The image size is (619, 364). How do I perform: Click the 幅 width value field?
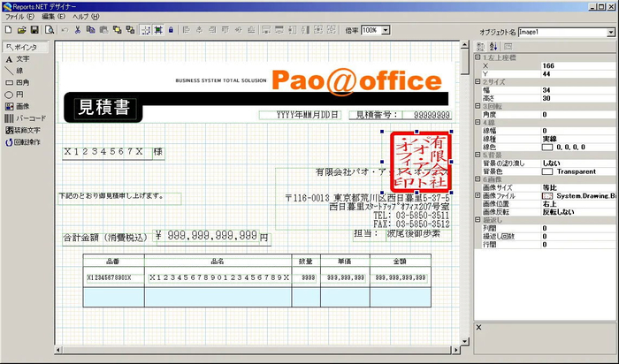[575, 89]
